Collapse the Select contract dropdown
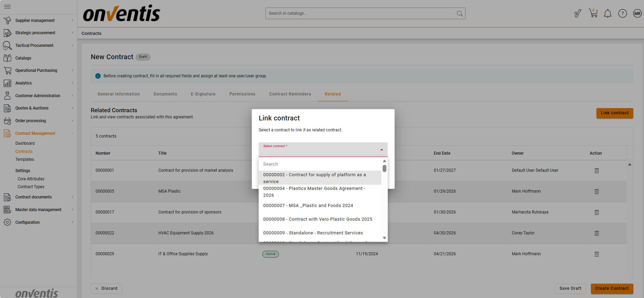Viewport: 644px width, 298px height. click(x=381, y=150)
